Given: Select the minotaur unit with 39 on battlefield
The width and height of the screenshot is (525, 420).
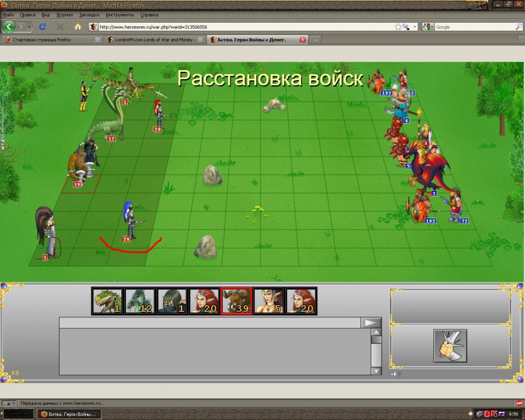Looking at the screenshot, I should click(x=79, y=166).
